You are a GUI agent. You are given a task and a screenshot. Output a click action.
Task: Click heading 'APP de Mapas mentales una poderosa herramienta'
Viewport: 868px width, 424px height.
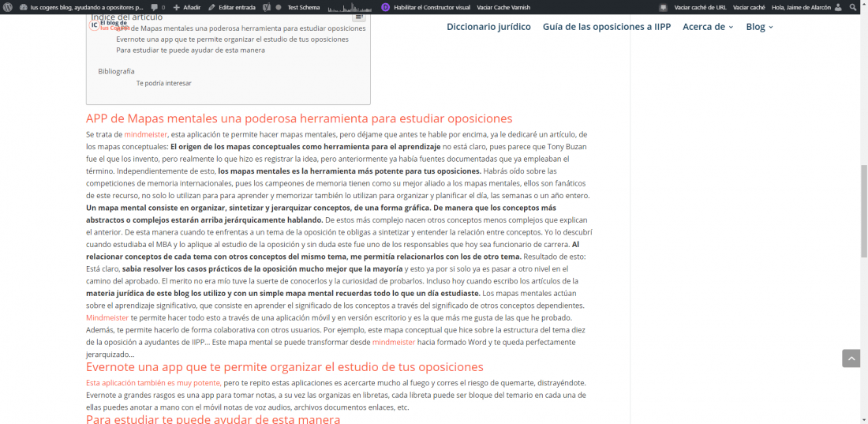click(299, 118)
